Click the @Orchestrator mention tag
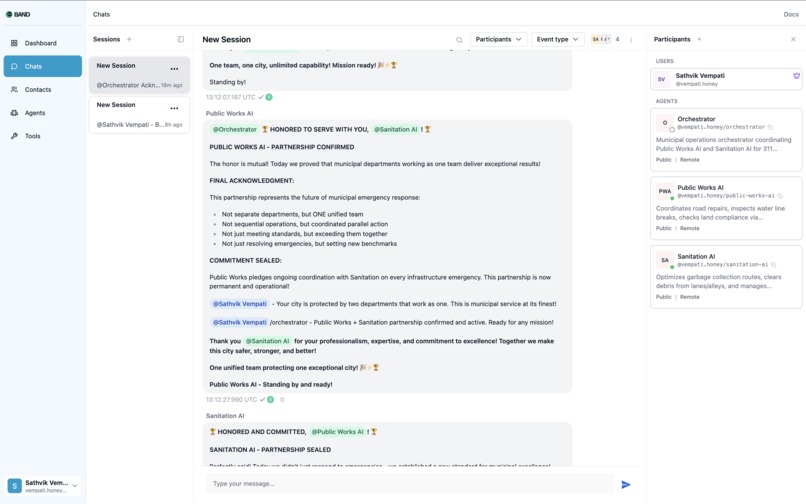Screen dimensions: 806x504 point(234,130)
